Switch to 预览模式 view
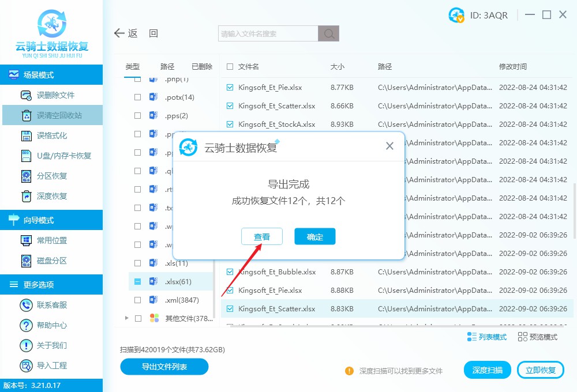The width and height of the screenshot is (577, 392). click(x=538, y=337)
